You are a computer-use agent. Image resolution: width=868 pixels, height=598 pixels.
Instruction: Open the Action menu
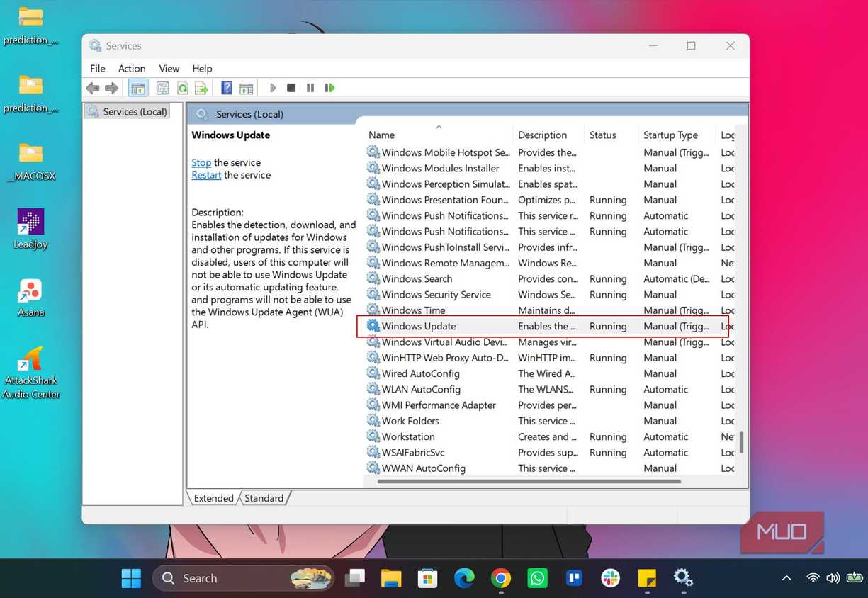pos(132,68)
